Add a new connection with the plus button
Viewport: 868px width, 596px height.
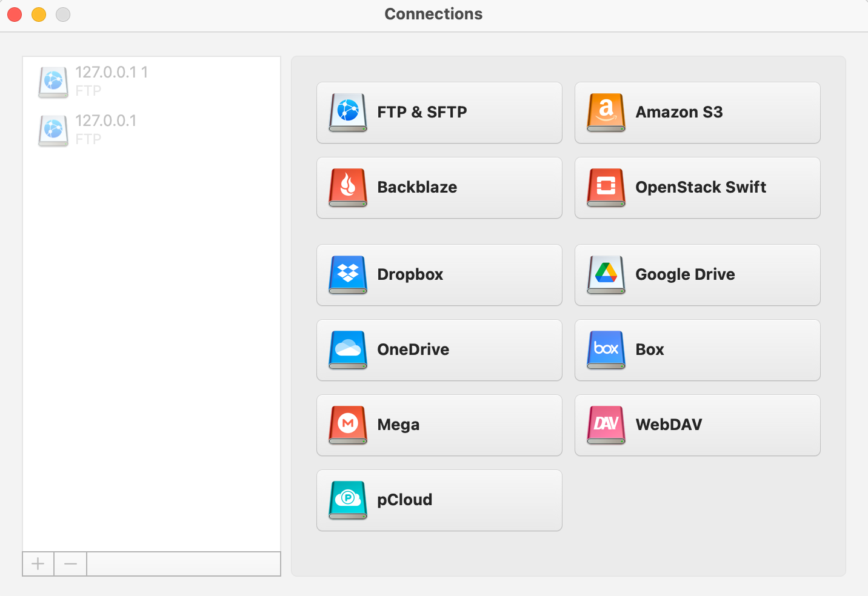pos(38,563)
